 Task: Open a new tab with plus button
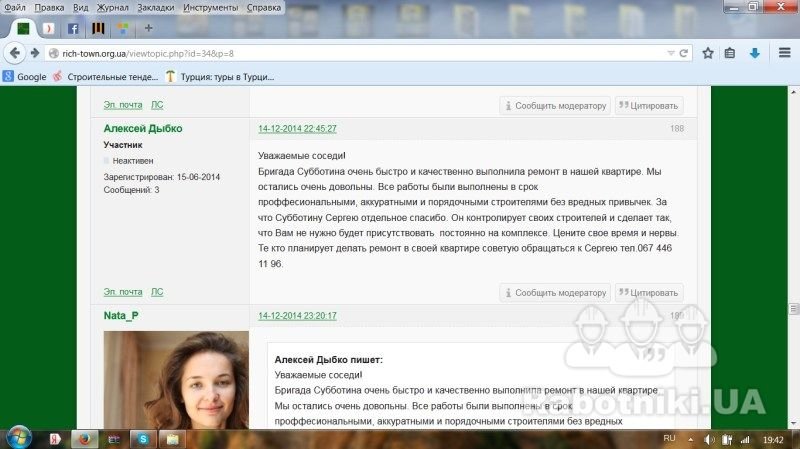click(149, 28)
